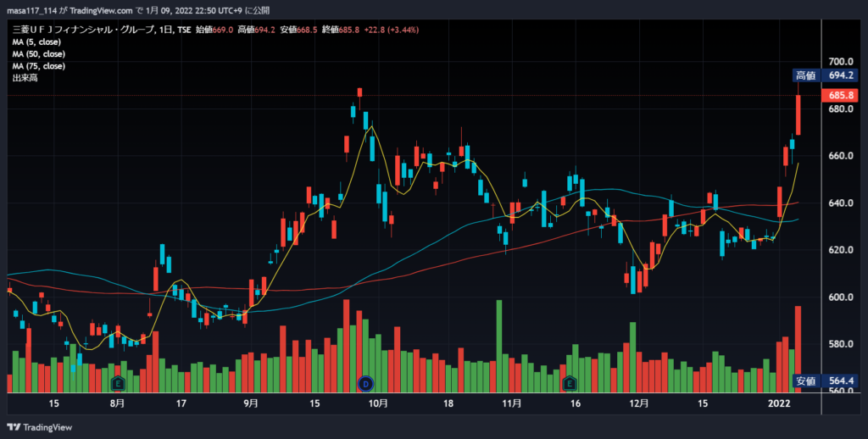Click the 600.0 price axis label
This screenshot has width=868, height=439.
[x=840, y=297]
